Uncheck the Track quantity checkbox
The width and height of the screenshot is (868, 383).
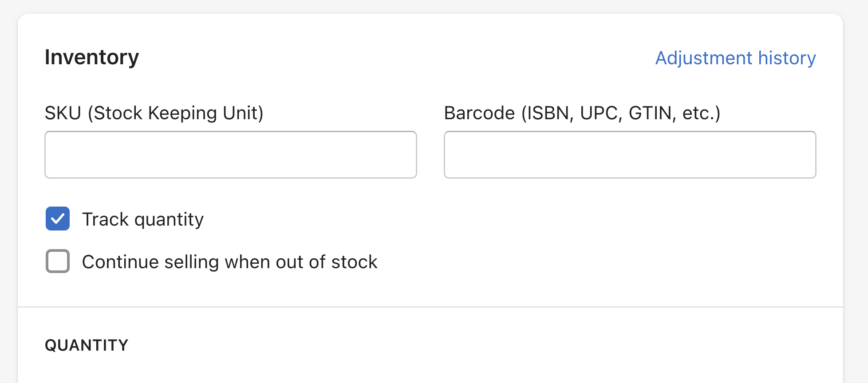click(58, 219)
